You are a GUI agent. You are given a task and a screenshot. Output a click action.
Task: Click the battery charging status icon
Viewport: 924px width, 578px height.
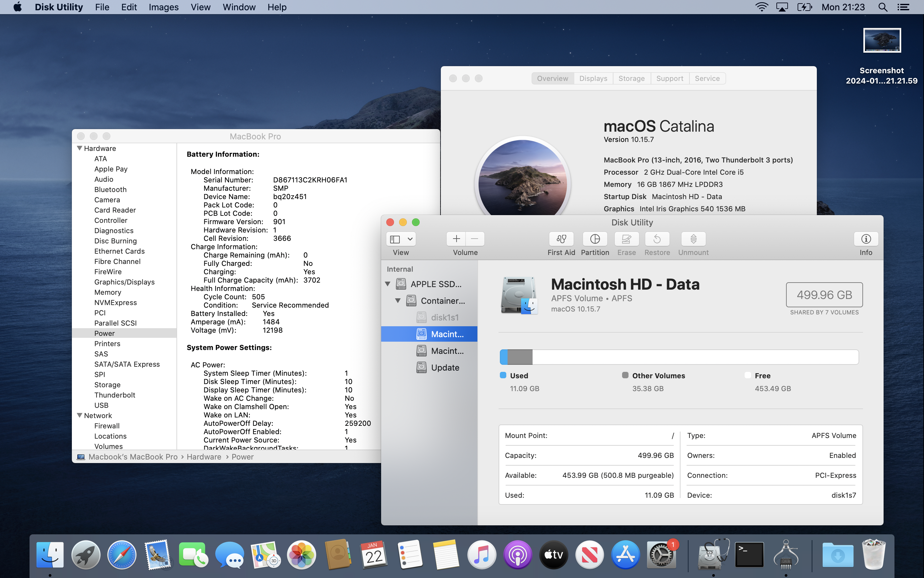(x=805, y=7)
